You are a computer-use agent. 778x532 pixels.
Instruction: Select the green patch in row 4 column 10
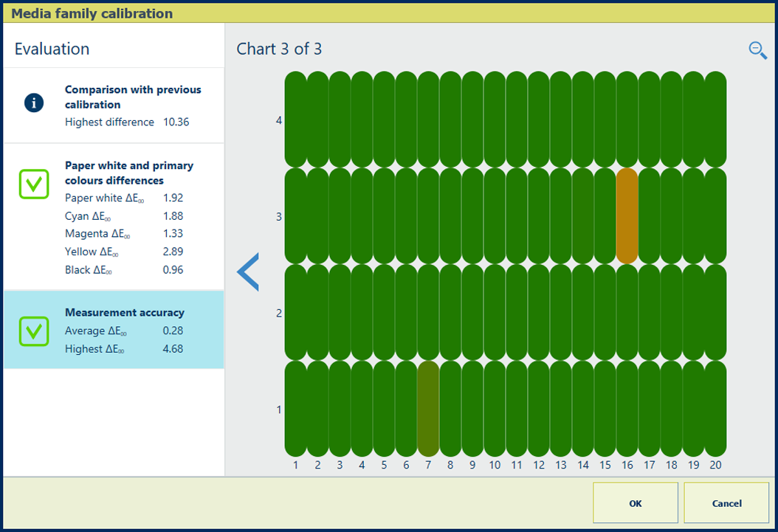tap(495, 120)
